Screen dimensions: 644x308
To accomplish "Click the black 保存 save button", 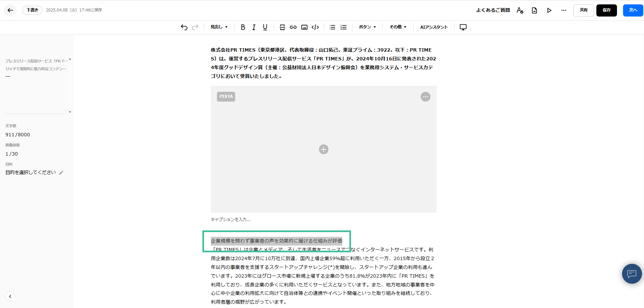I will pos(606,10).
